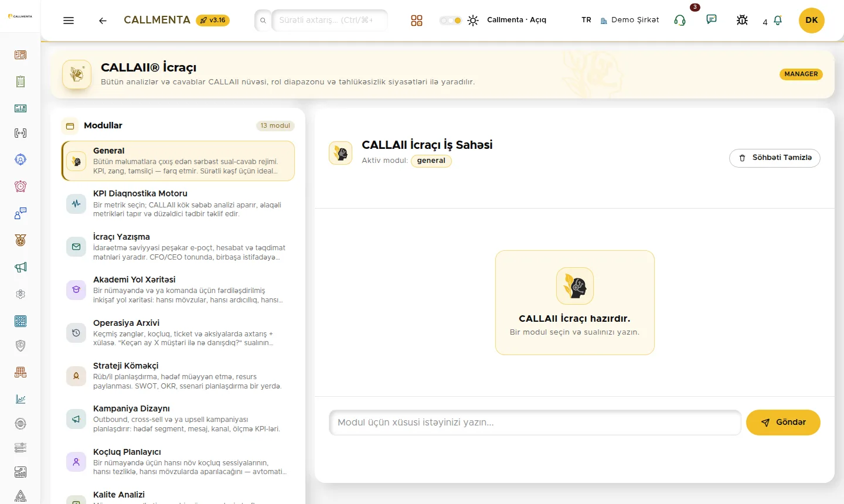Select the Kalite Analizi module
This screenshot has height=504, width=844.
pyautogui.click(x=178, y=496)
